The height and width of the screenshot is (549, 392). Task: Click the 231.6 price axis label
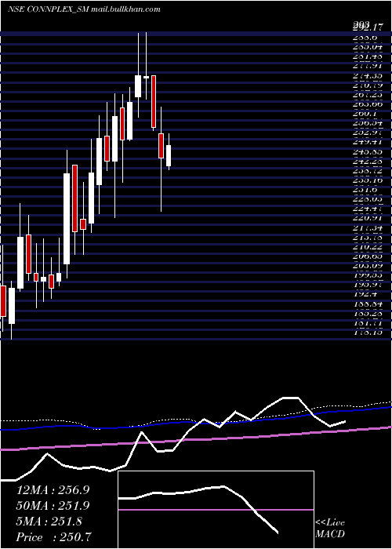point(365,190)
